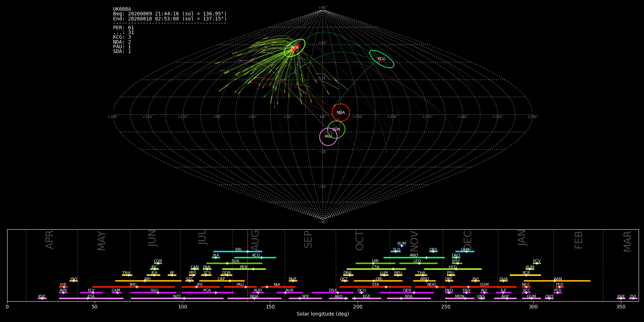The image size is (644, 322).
Task: Click the 'End: 20260810 02:53:08' line
Action: click(170, 19)
